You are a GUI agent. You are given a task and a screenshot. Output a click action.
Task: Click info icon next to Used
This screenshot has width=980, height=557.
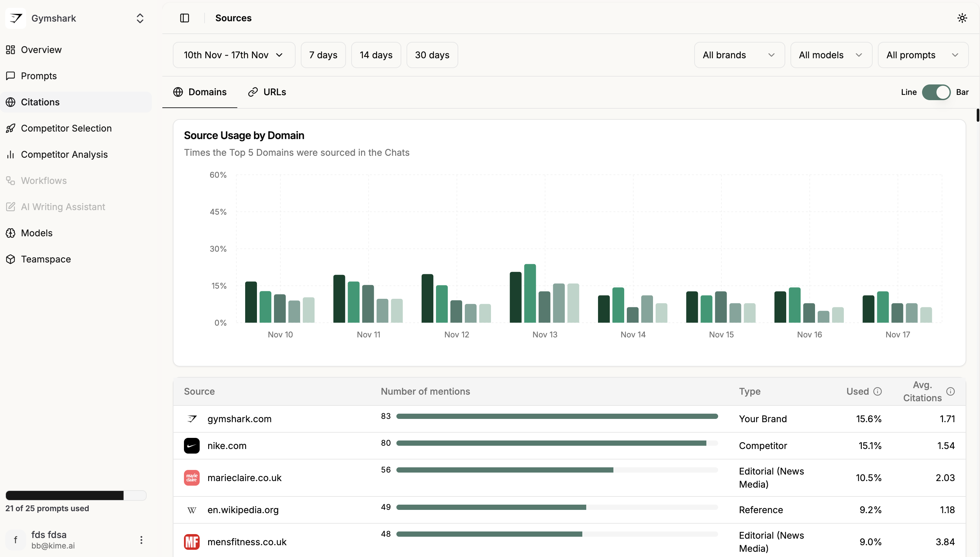click(878, 391)
